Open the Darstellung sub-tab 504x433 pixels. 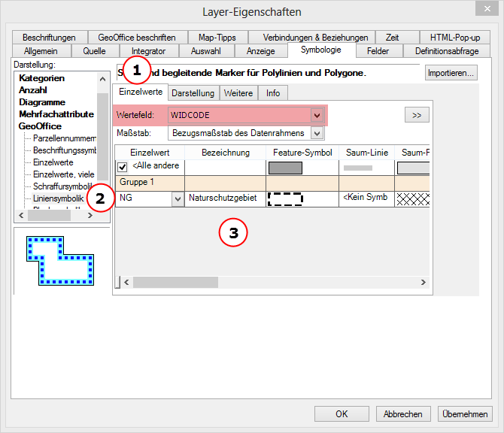(193, 92)
